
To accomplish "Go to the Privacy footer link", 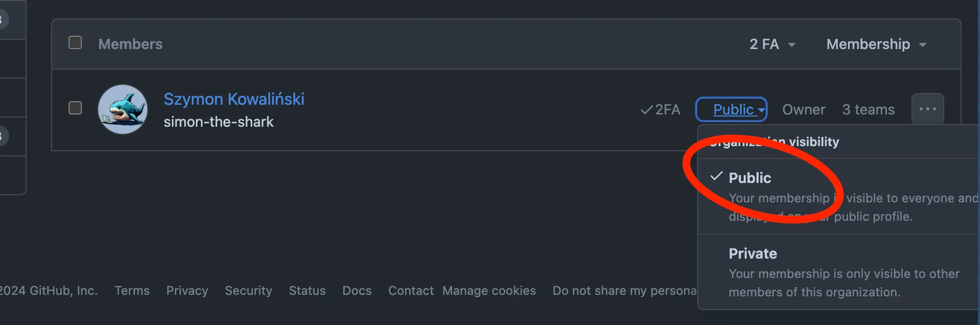I will 187,291.
